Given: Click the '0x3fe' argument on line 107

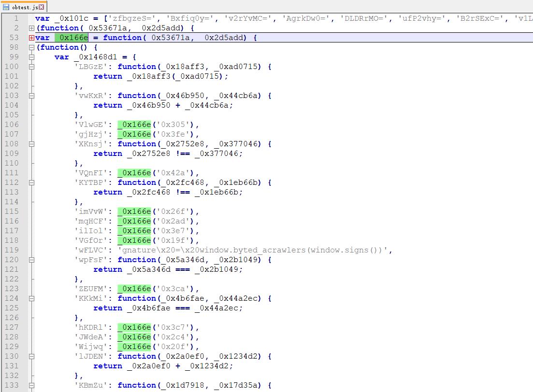Looking at the screenshot, I should point(173,134).
